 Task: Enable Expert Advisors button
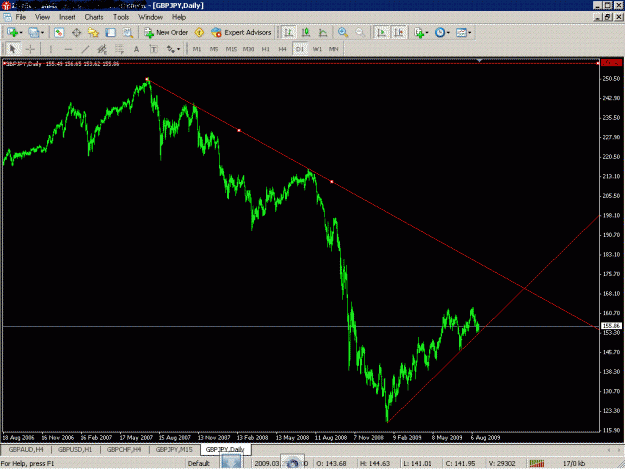click(241, 32)
